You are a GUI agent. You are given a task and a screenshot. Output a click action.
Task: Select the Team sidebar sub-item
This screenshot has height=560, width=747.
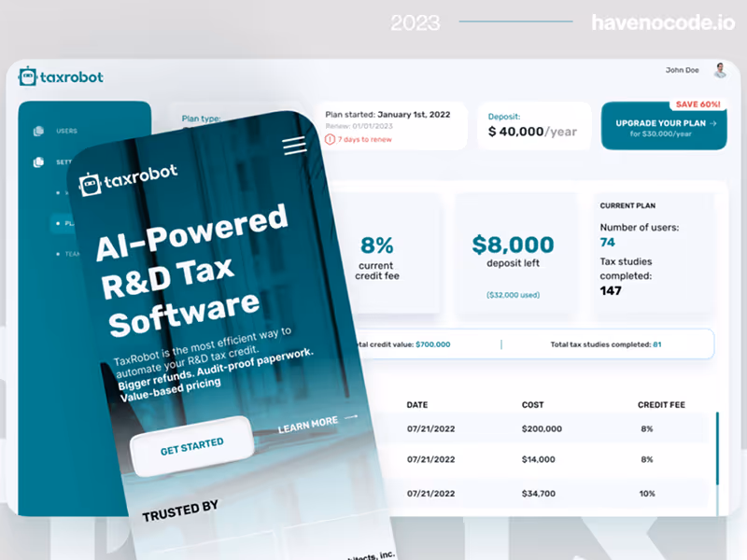tap(73, 254)
